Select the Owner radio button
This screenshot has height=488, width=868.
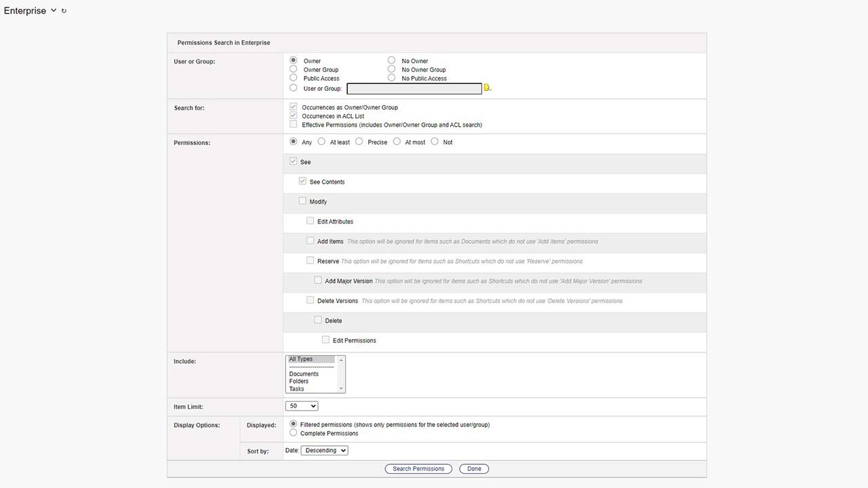294,60
